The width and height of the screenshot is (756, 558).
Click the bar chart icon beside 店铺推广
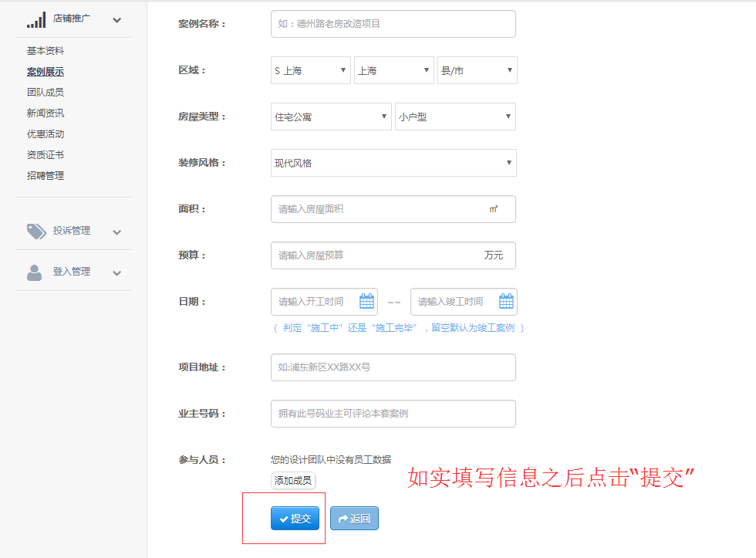click(x=36, y=19)
